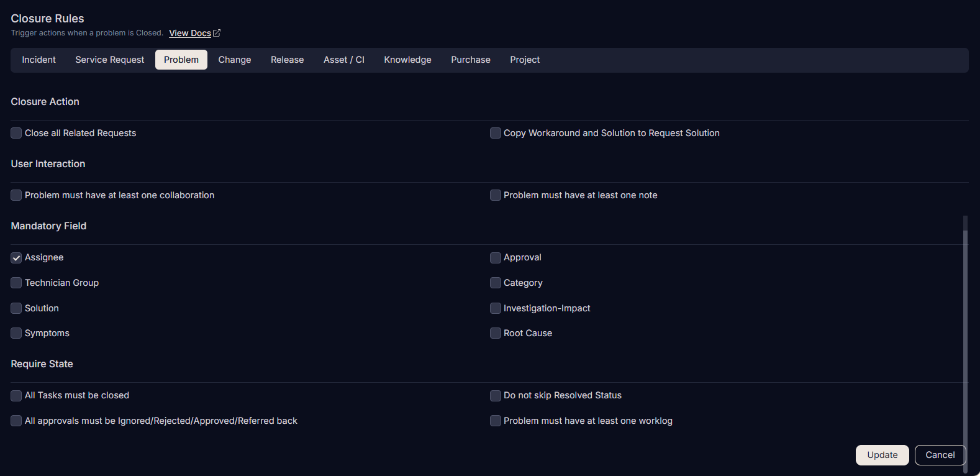This screenshot has width=980, height=476.
Task: Mark Category as mandatory
Action: (x=495, y=283)
